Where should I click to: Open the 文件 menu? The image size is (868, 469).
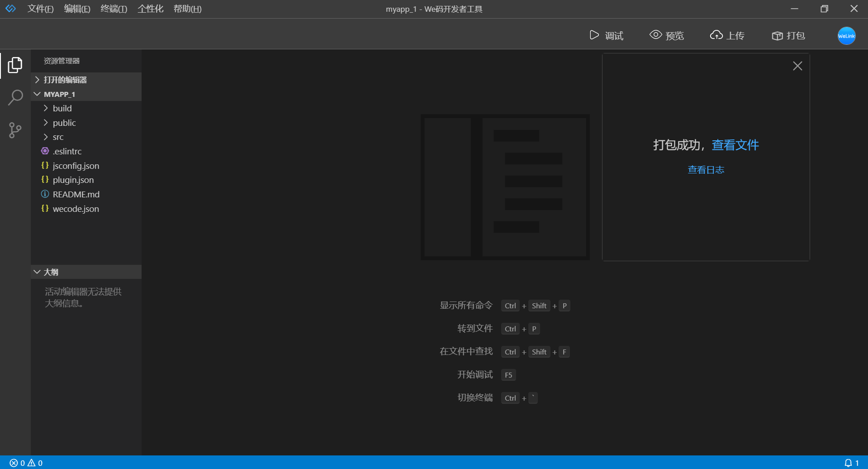point(40,9)
